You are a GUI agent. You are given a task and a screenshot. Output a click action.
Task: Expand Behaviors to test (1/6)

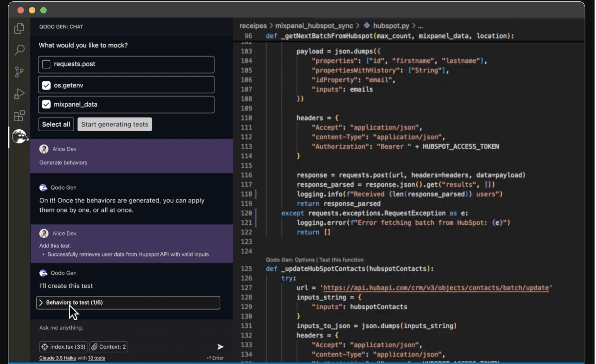[x=128, y=303]
